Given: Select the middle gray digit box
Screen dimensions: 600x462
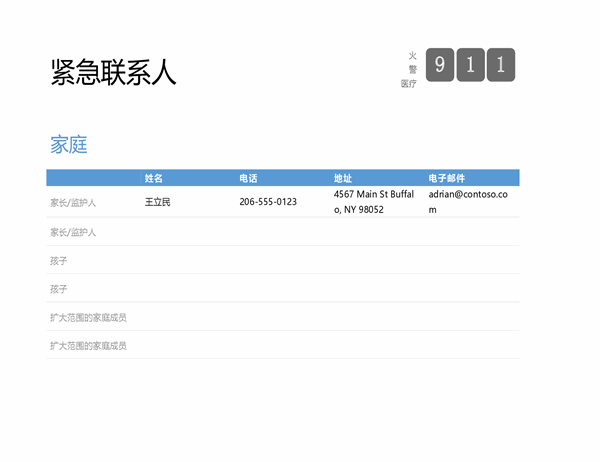Looking at the screenshot, I should [470, 66].
